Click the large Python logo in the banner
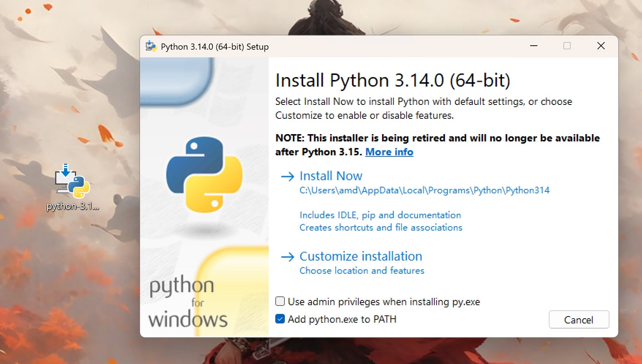The width and height of the screenshot is (642, 364). tap(204, 175)
